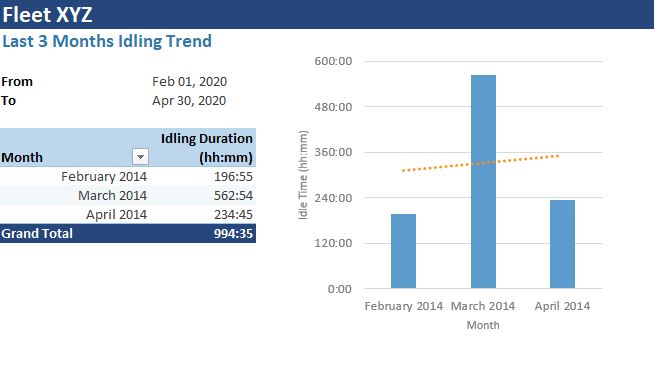654x368 pixels.
Task: Select the From label cell
Action: pyautogui.click(x=17, y=82)
